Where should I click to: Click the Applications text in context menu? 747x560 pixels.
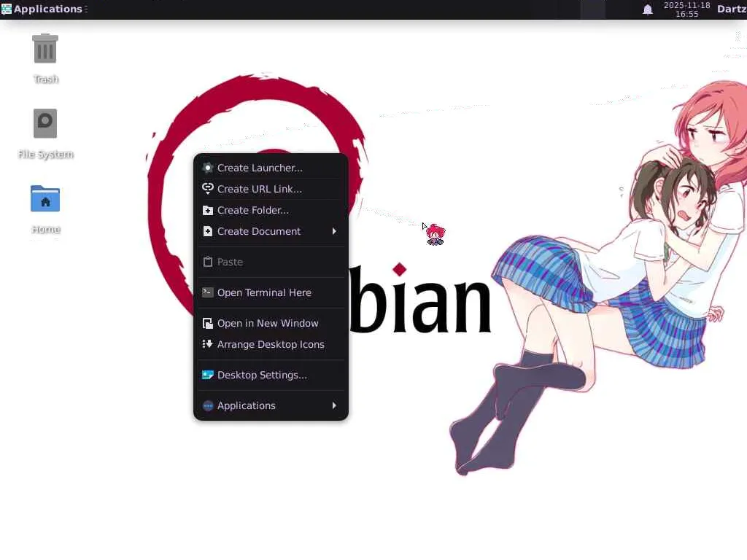247,405
